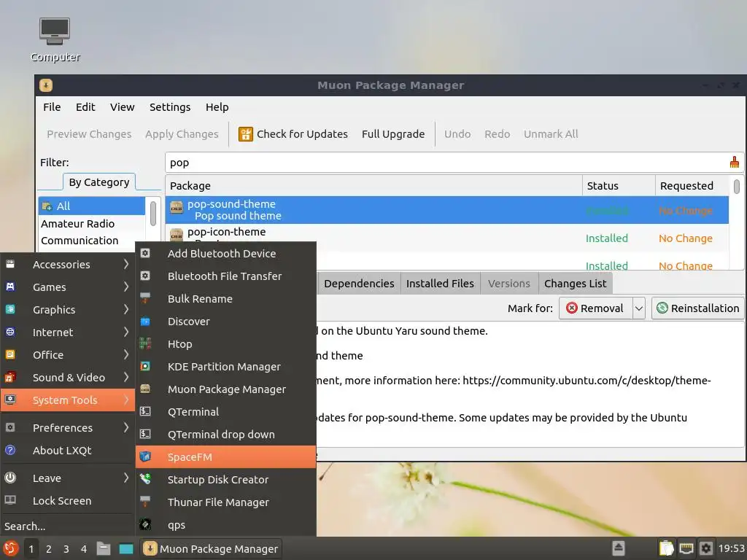Click the taskbar file manager icon
The width and height of the screenshot is (747, 560).
click(104, 548)
